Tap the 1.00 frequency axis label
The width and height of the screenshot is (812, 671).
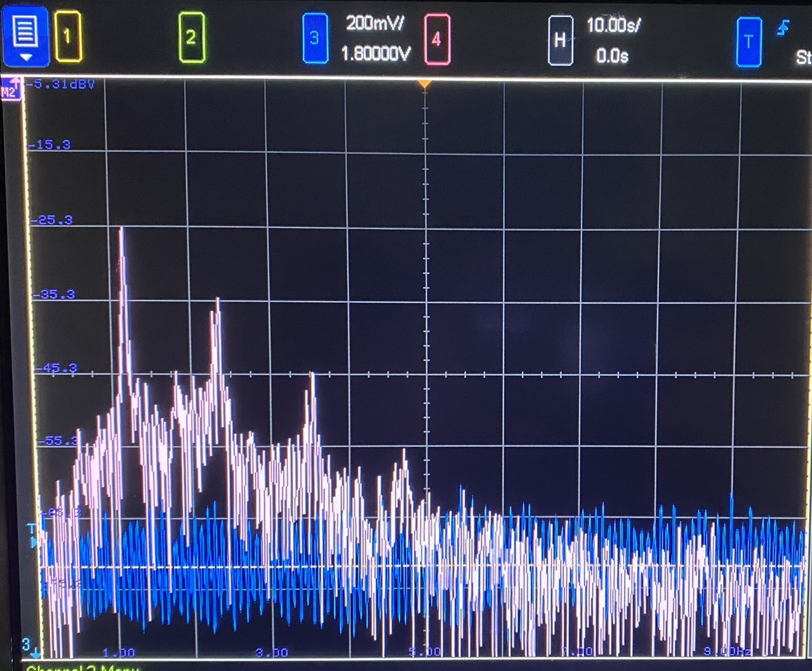[x=119, y=653]
